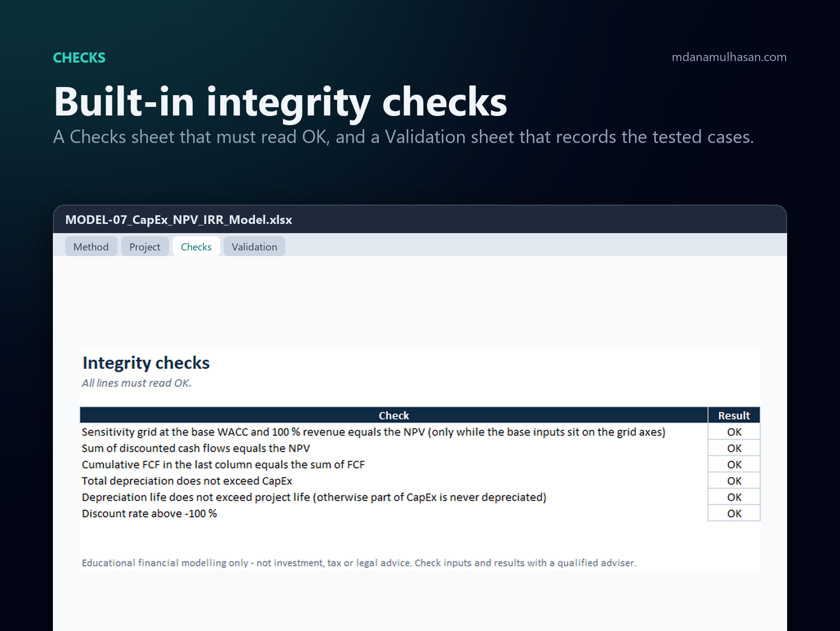The width and height of the screenshot is (840, 631).
Task: Select the 'Result' column header
Action: [734, 415]
